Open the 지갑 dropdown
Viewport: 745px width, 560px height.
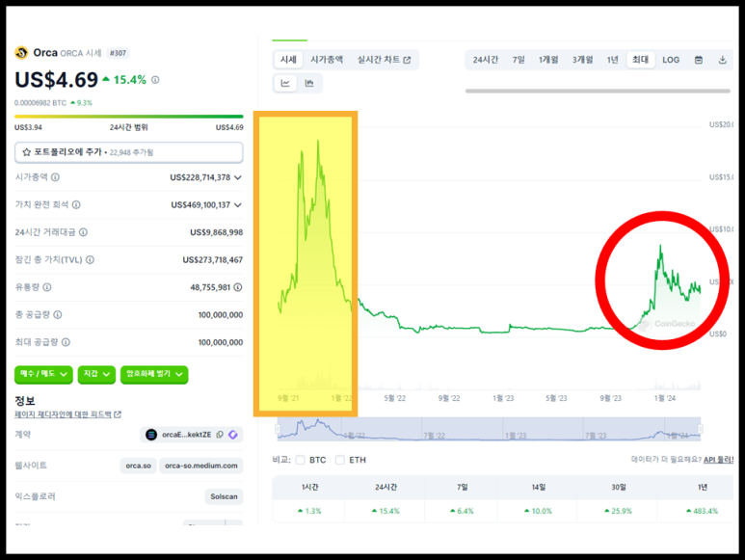(x=97, y=374)
